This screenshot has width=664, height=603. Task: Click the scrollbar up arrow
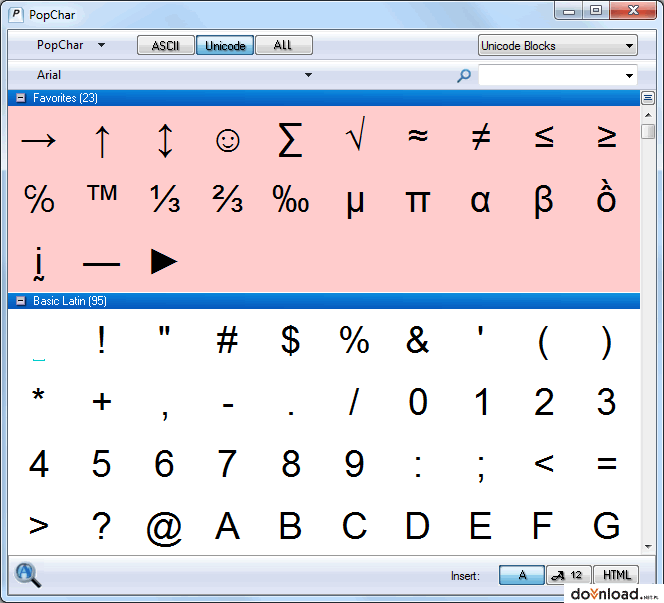648,115
